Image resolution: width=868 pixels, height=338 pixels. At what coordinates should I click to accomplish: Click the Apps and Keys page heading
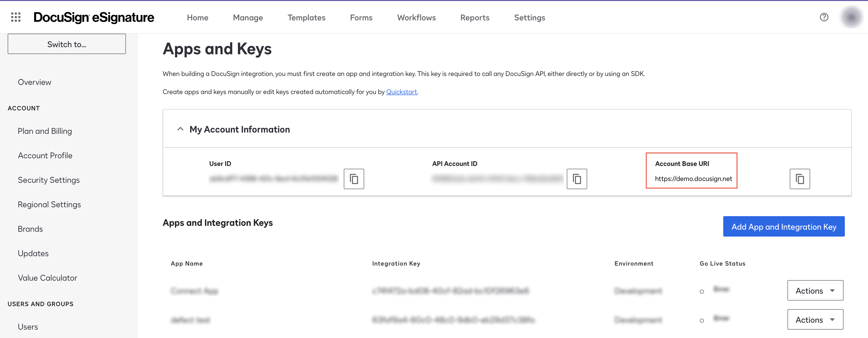coord(217,49)
